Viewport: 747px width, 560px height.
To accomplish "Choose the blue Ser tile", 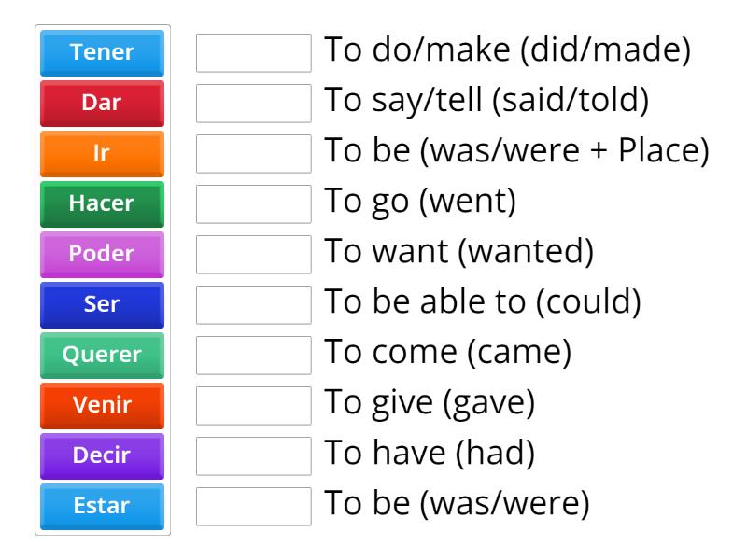I will coord(102,305).
